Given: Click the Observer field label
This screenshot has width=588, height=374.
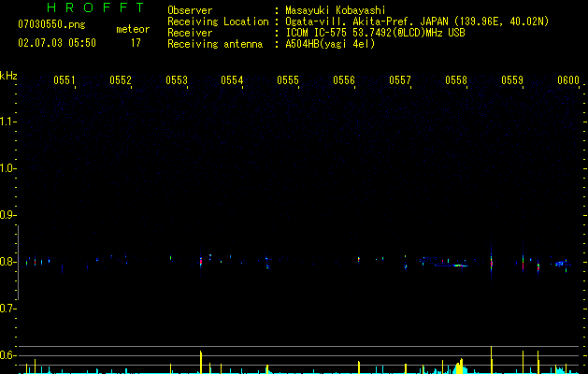Looking at the screenshot, I should [190, 10].
